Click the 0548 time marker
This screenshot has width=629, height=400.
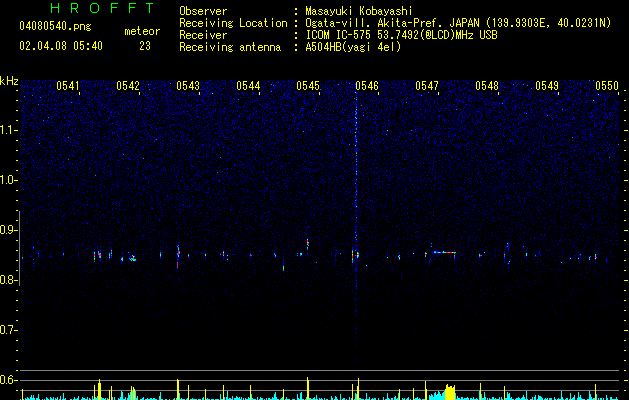point(487,86)
